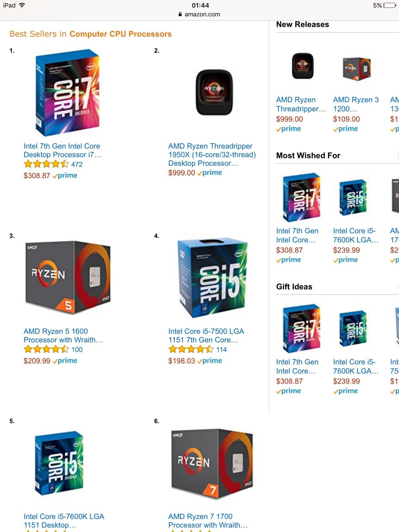Open the AMD Ryzen 5 box image
399x532 pixels.
(x=68, y=277)
